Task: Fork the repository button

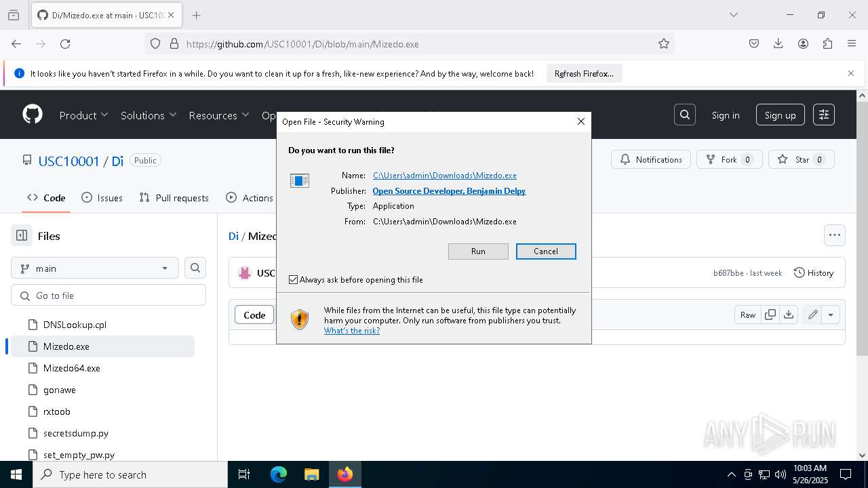Action: coord(730,159)
